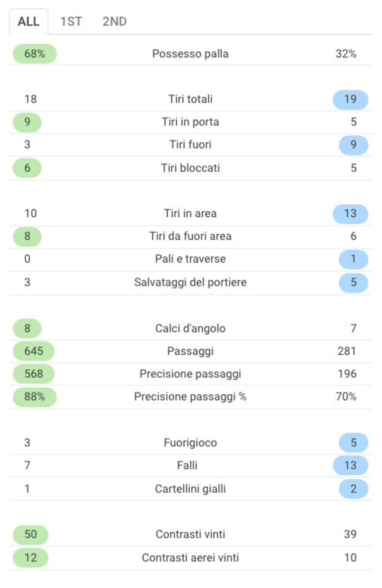This screenshot has width=382, height=588.
Task: Select the ALL stats tab
Action: point(28,21)
